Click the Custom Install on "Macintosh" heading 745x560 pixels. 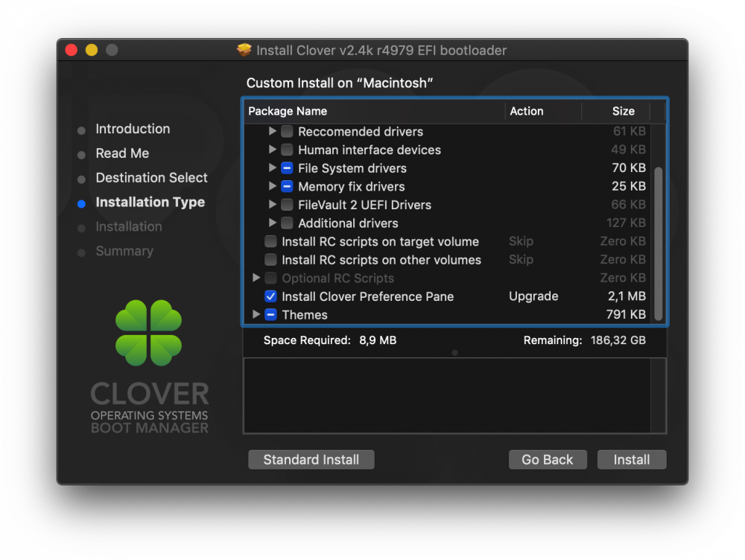(x=339, y=83)
